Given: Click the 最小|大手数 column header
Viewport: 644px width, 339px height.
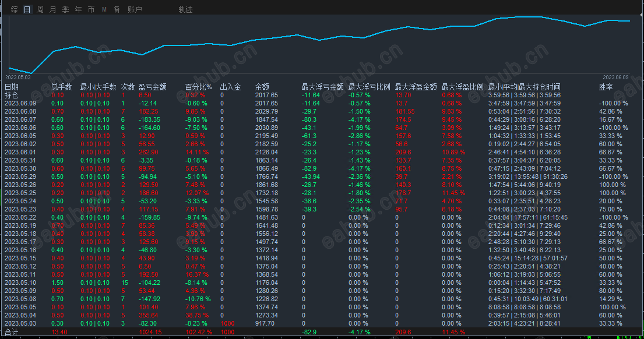Looking at the screenshot, I should pyautogui.click(x=98, y=87).
